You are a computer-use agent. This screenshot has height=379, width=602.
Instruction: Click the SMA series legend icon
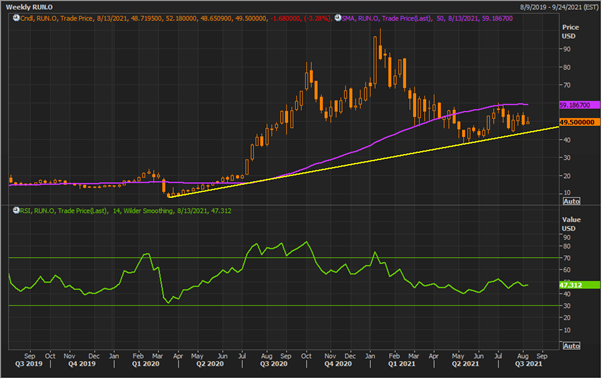pyautogui.click(x=338, y=18)
